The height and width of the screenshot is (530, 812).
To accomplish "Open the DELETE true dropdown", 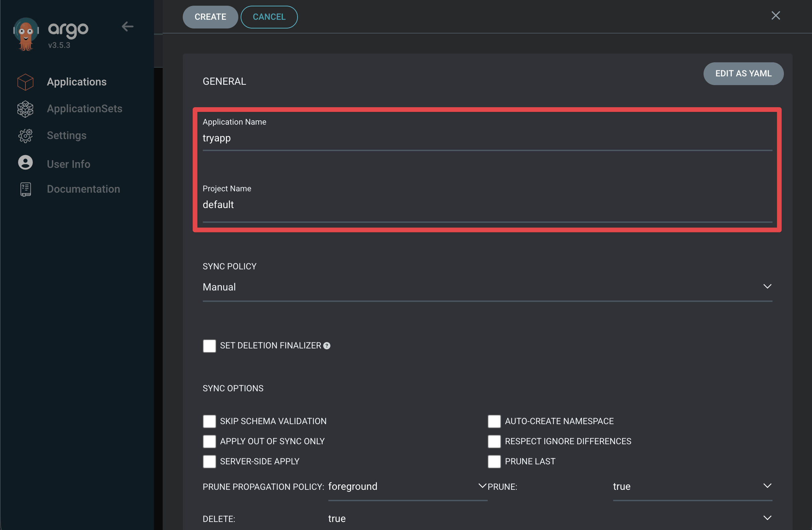I will pos(550,518).
